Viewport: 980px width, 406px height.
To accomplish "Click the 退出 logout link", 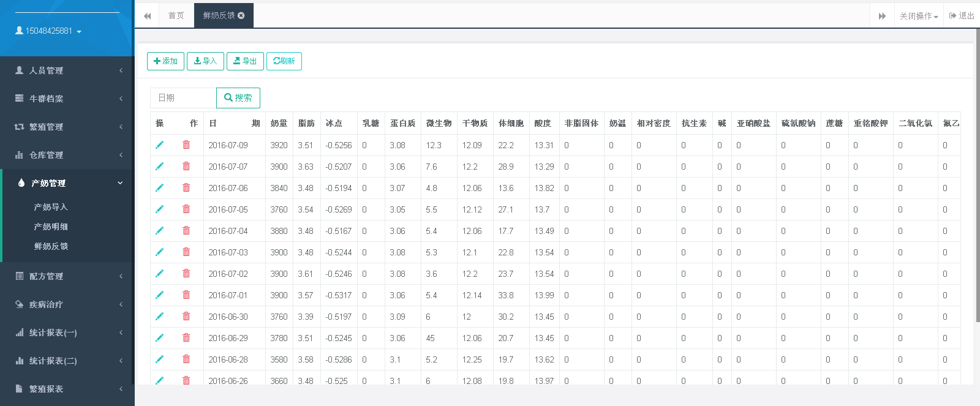I will click(962, 16).
